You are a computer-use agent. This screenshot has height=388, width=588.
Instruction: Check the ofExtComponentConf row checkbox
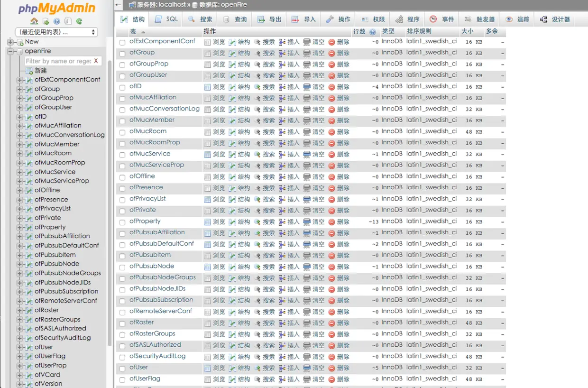122,42
